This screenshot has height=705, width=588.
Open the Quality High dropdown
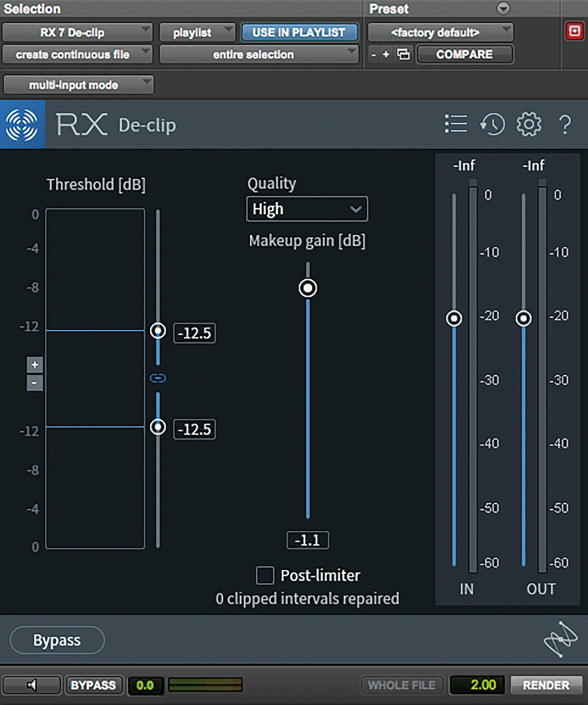point(307,209)
